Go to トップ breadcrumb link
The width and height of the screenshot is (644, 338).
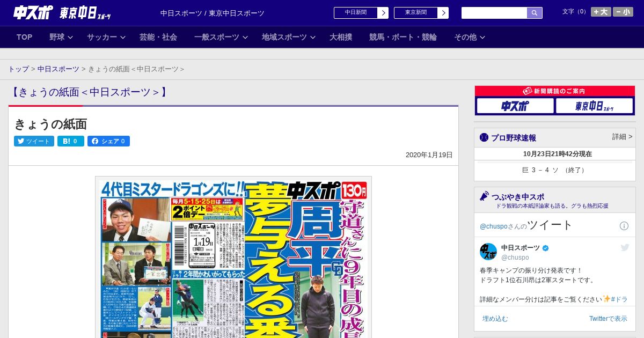[19, 69]
